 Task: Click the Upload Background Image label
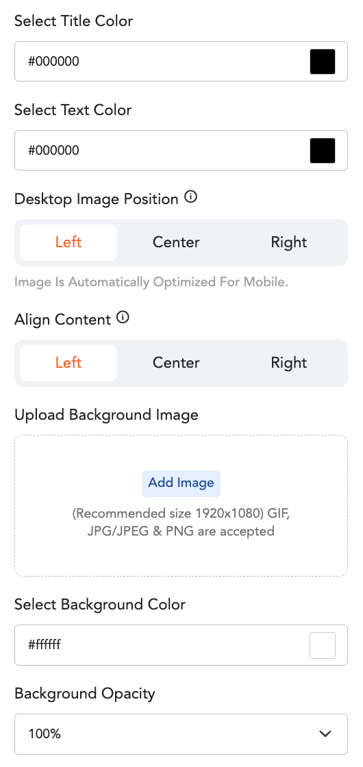[106, 415]
